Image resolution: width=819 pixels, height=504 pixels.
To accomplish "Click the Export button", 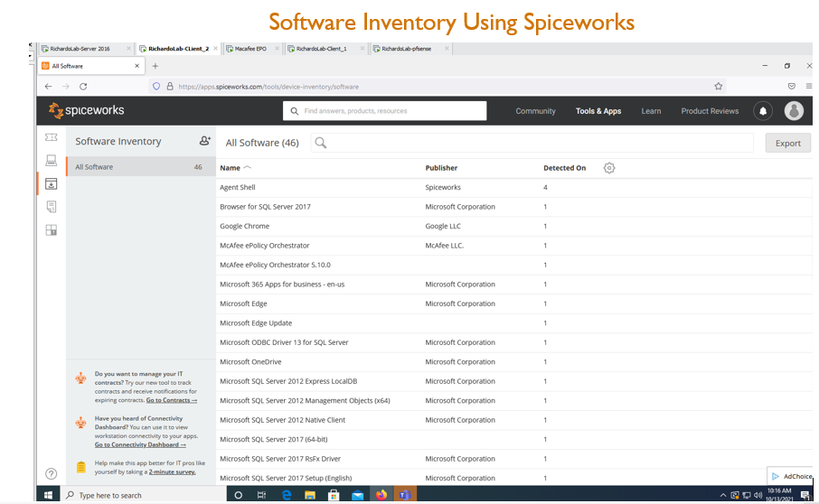I will click(x=787, y=143).
